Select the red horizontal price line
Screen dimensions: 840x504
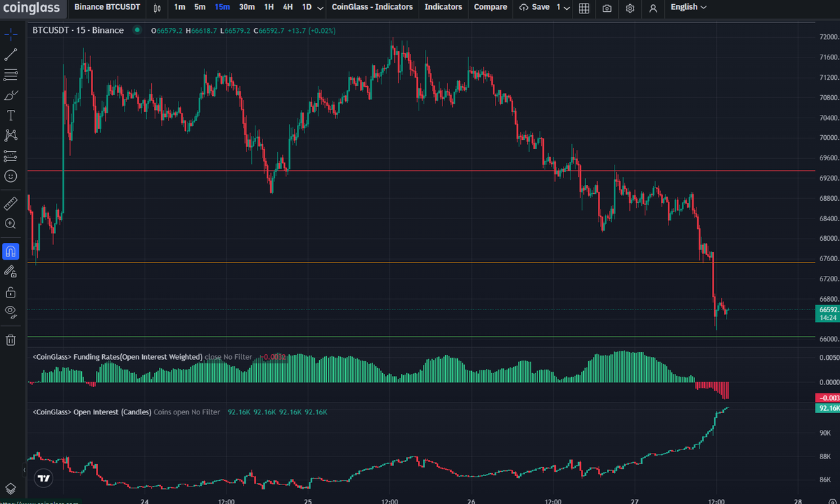420,170
